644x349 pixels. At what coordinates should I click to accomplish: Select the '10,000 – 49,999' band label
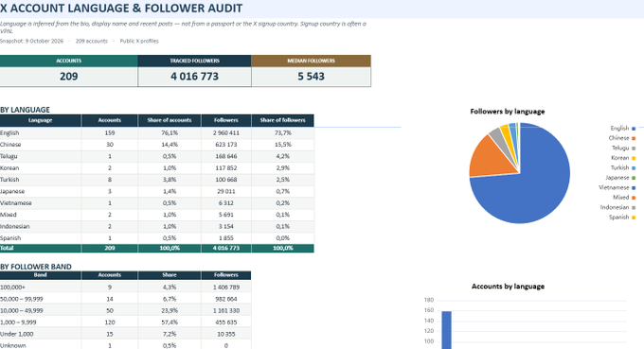point(22,311)
